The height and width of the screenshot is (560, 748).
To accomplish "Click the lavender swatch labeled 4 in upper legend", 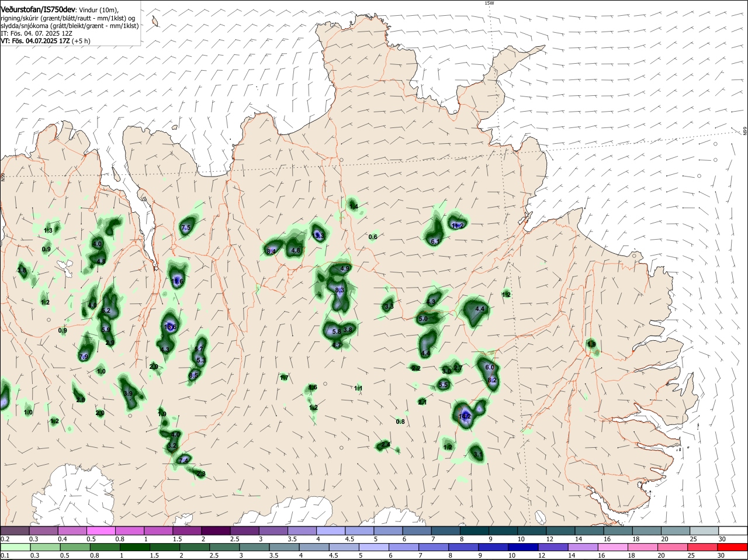I will 330,530.
